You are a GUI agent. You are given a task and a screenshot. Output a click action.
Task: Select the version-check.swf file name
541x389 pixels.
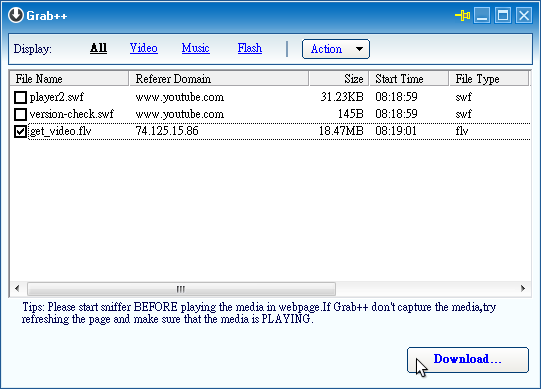(x=71, y=114)
